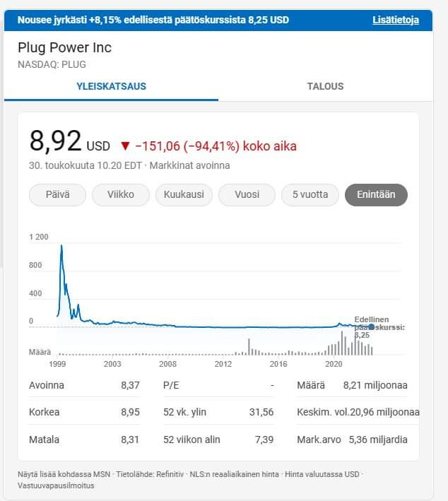Switch to the Yleiskatsaus tab
This screenshot has height=501, width=448.
point(111,86)
